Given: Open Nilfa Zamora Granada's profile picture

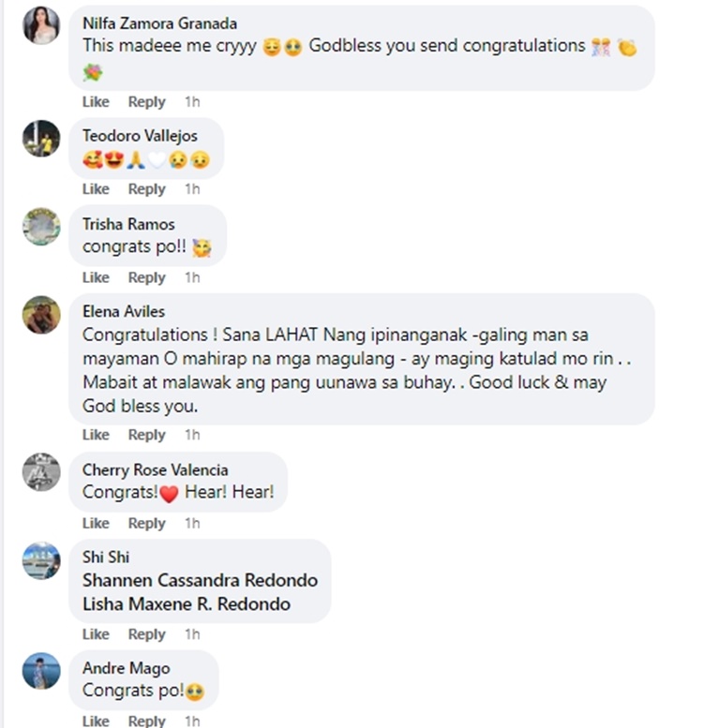Looking at the screenshot, I should point(41,25).
